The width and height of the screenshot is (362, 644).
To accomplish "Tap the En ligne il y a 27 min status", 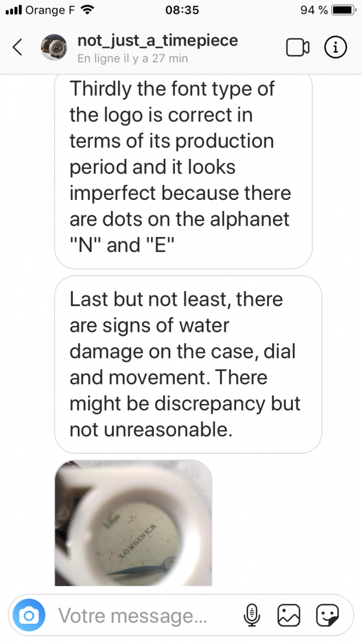I will pos(133,58).
